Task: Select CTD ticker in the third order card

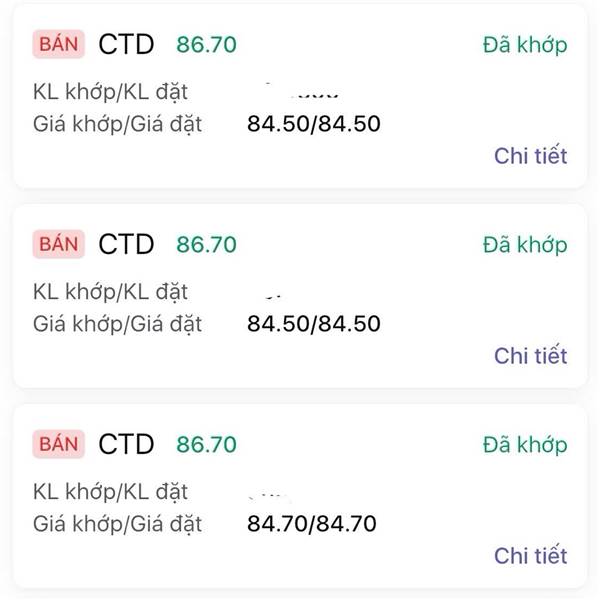Action: pyautogui.click(x=126, y=445)
